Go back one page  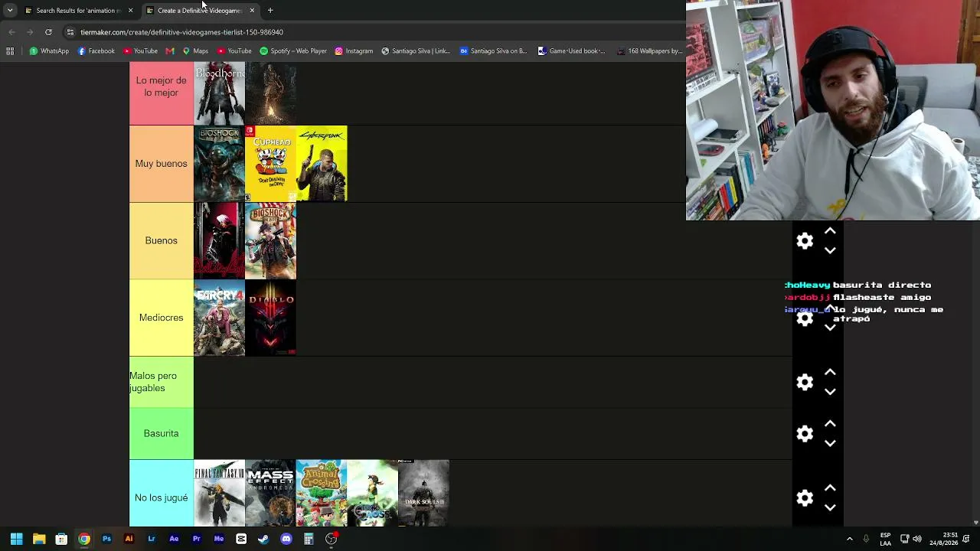(11, 32)
